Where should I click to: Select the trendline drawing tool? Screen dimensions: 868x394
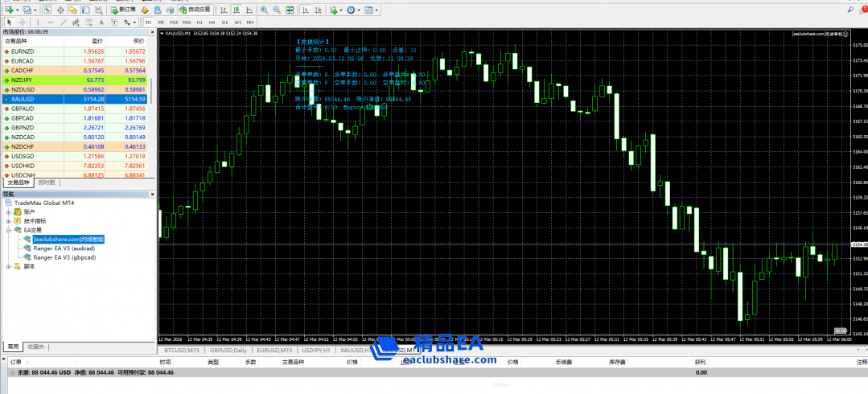(64, 23)
